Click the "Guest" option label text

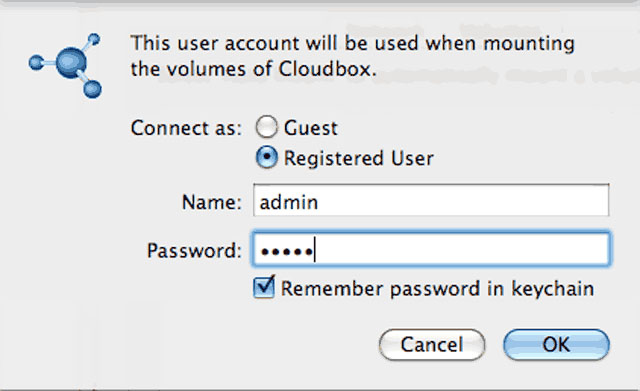311,128
